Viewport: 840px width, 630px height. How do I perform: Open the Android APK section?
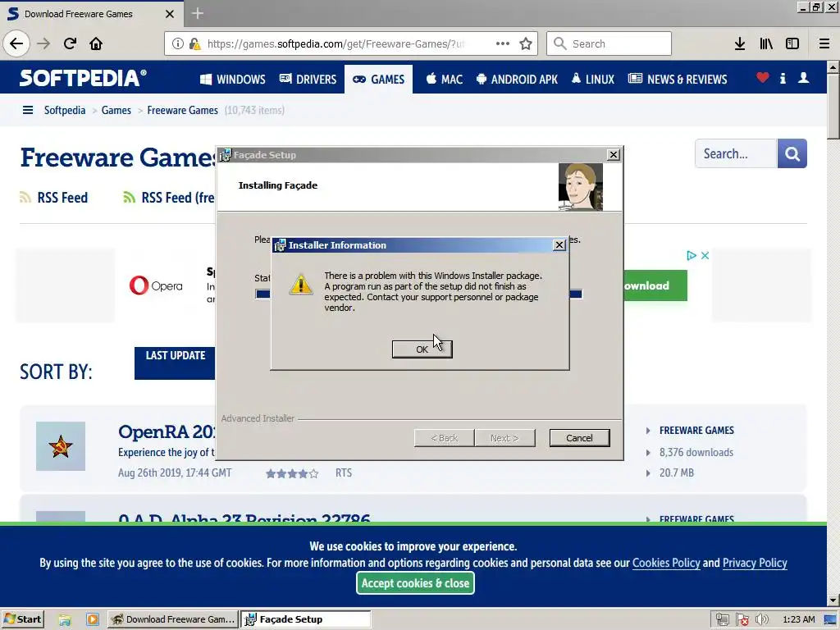517,80
